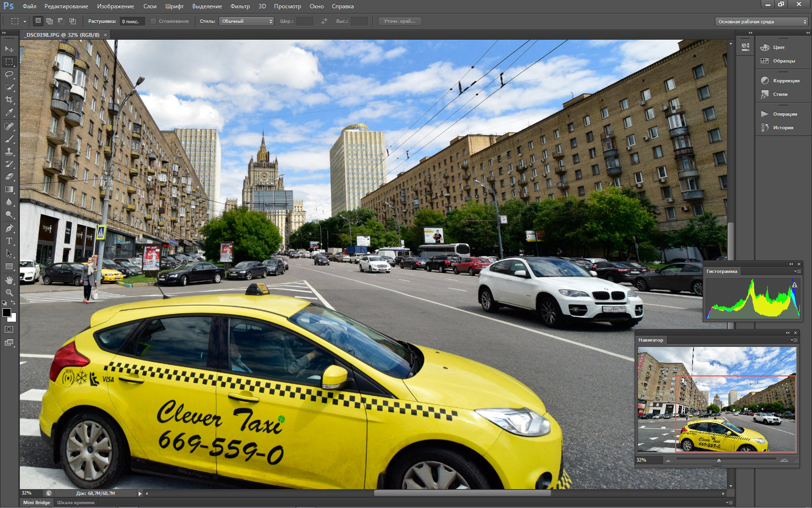
Task: Open the Навигатор panel menu
Action: coord(793,340)
